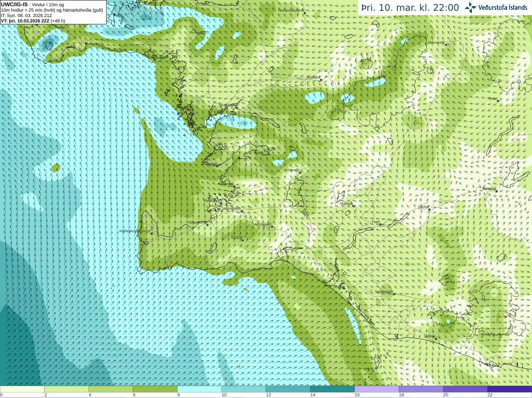The width and height of the screenshot is (532, 398).
Task: Pick the 20–22 m/s violet legend swatch
Action: (465, 389)
